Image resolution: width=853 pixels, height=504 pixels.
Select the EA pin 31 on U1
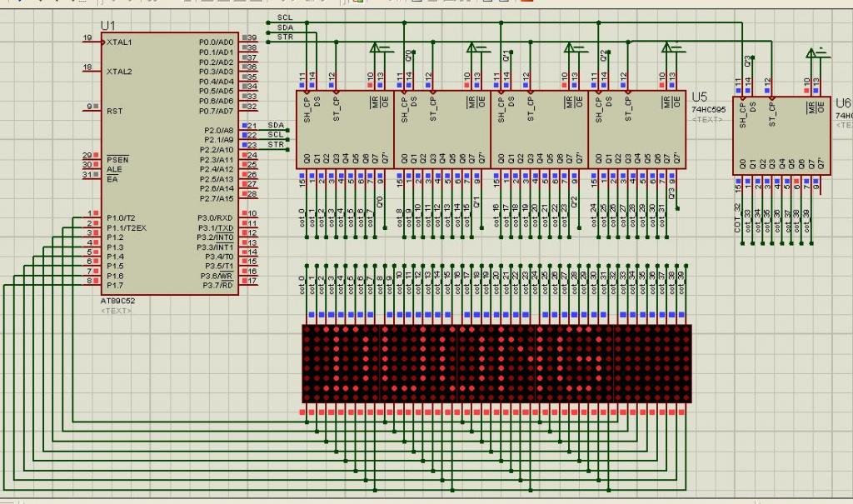[92, 177]
